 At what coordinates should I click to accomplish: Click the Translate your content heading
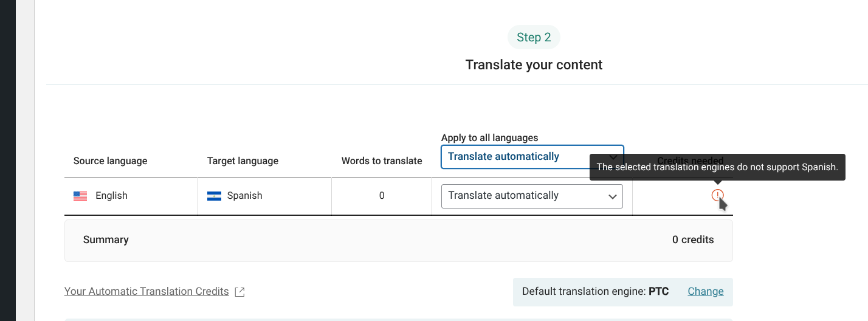click(534, 64)
